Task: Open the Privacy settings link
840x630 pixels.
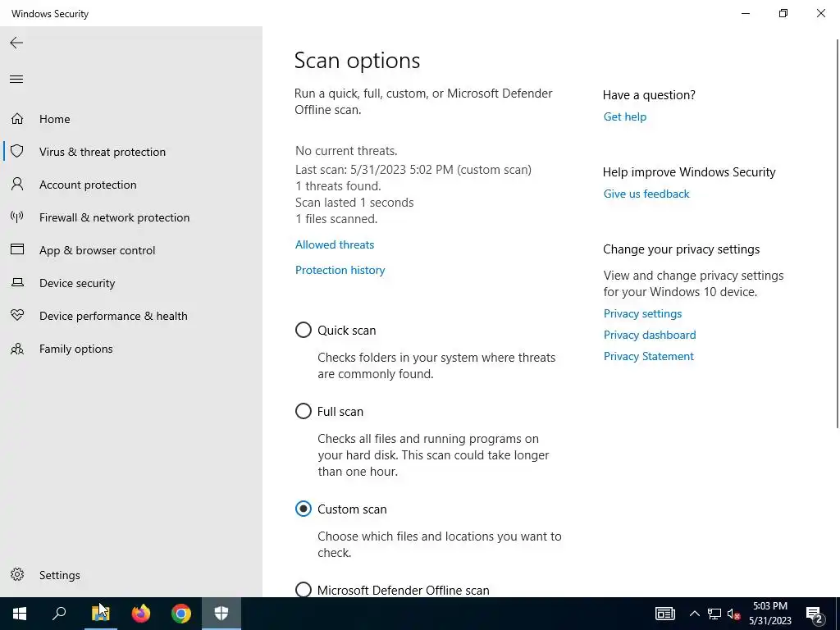Action: tap(642, 313)
